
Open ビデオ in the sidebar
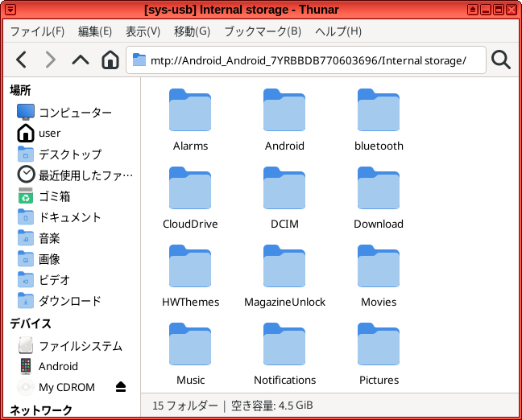pos(72,280)
